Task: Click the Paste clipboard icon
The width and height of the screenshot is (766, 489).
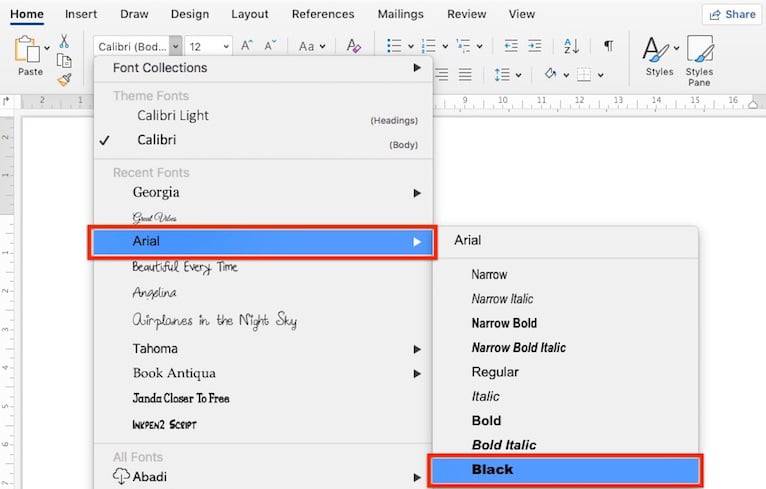Action: (26, 49)
